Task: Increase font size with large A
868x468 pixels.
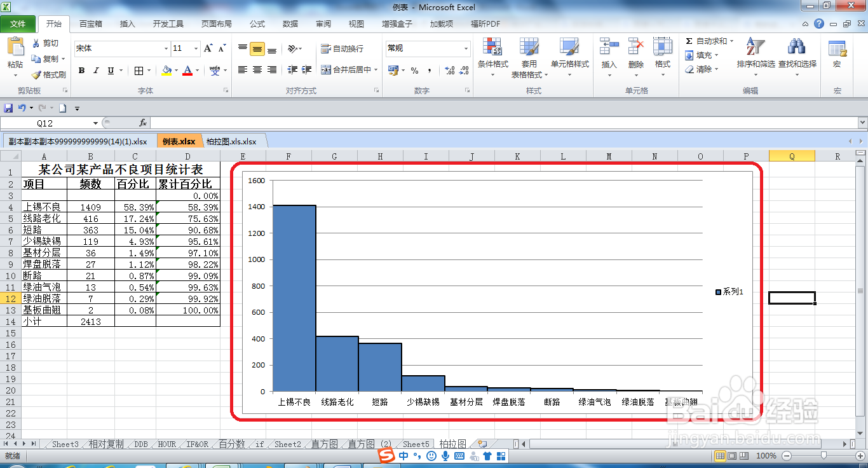Action: click(208, 48)
